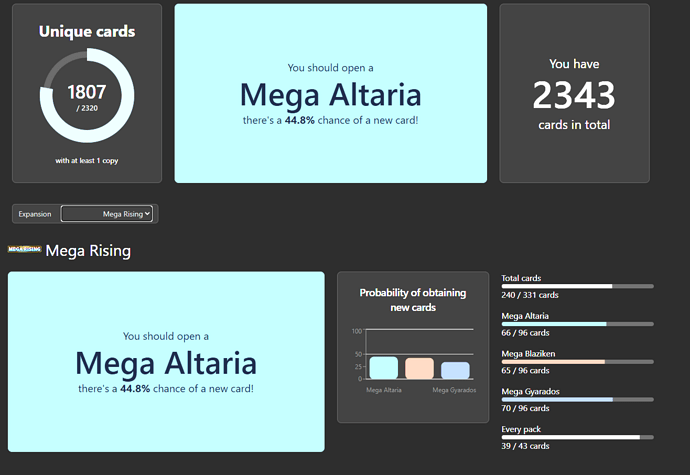The image size is (690, 475).
Task: Click the Every pack progress bar
Action: 577,437
